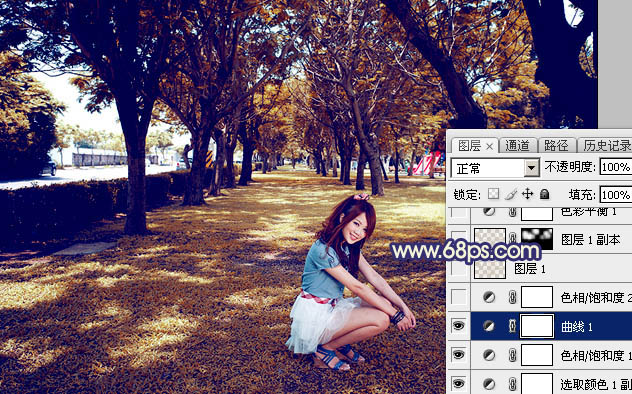Select the 色彩平衡 1 layer name
Viewport: 632px width, 394px height.
(x=589, y=212)
